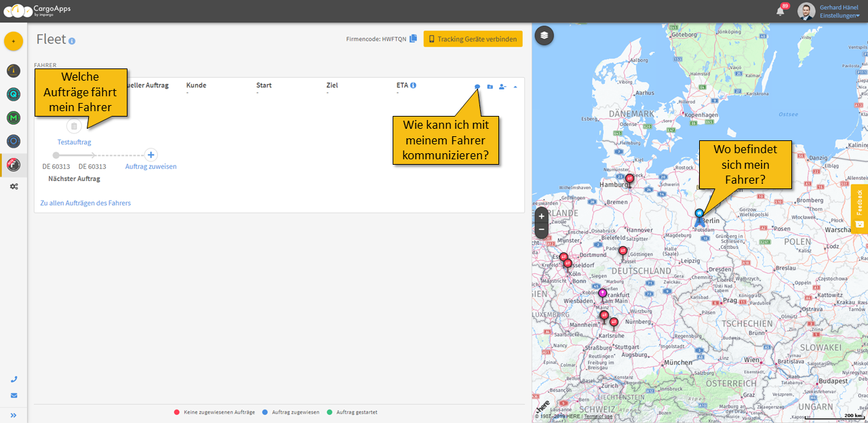Viewport: 868px width, 423px height.
Task: Click the yellow plus button in sidebar
Action: pos(14,41)
